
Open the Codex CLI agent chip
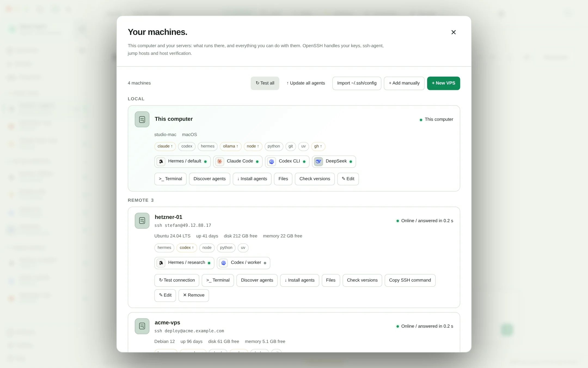287,161
